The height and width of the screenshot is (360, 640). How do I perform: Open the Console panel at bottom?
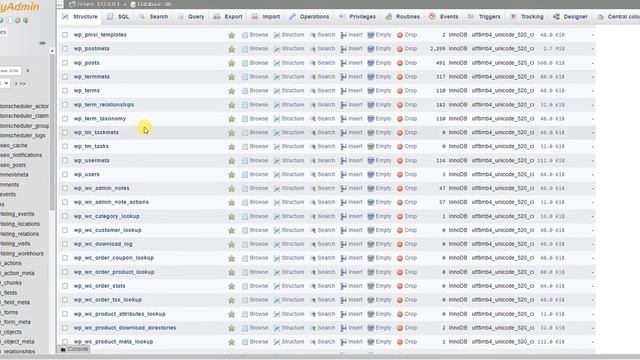(74, 349)
